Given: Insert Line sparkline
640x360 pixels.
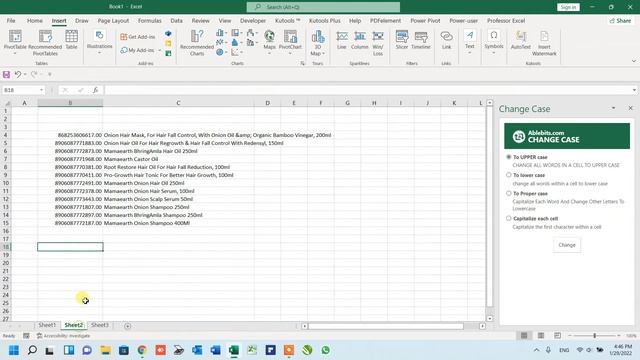Looking at the screenshot, I should [x=342, y=40].
